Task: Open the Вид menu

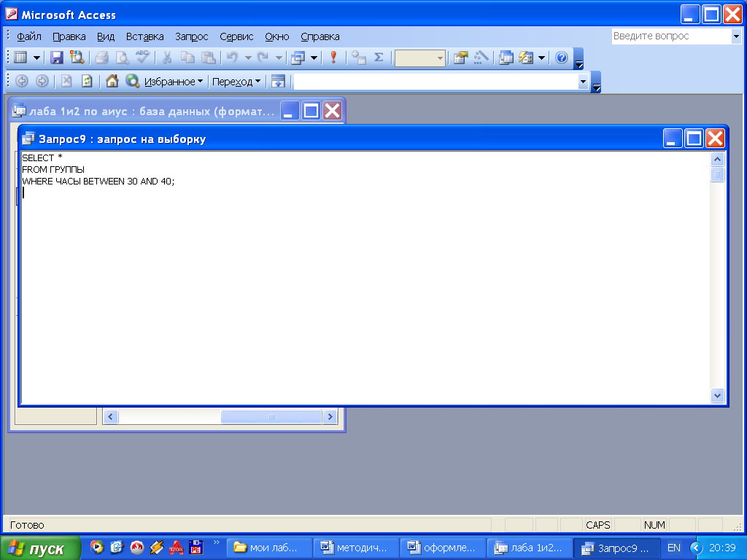Action: tap(106, 36)
